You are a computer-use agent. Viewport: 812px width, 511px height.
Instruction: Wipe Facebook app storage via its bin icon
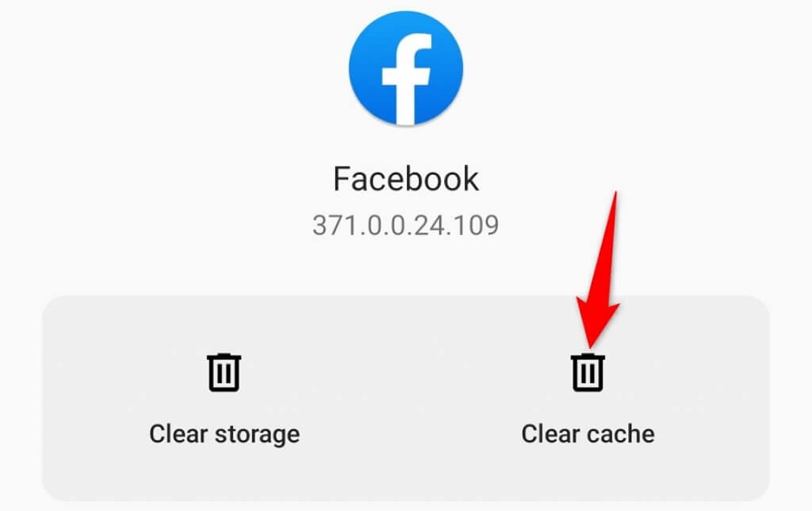[224, 372]
